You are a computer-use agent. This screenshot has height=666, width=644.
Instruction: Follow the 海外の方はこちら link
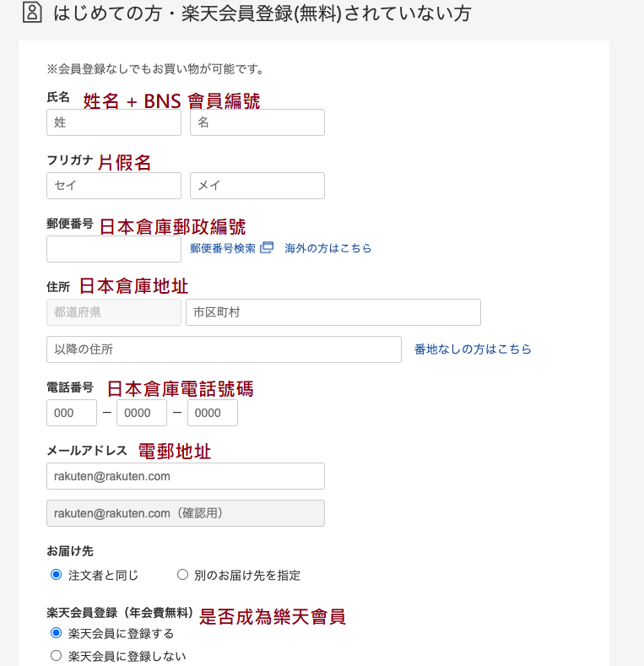[327, 248]
